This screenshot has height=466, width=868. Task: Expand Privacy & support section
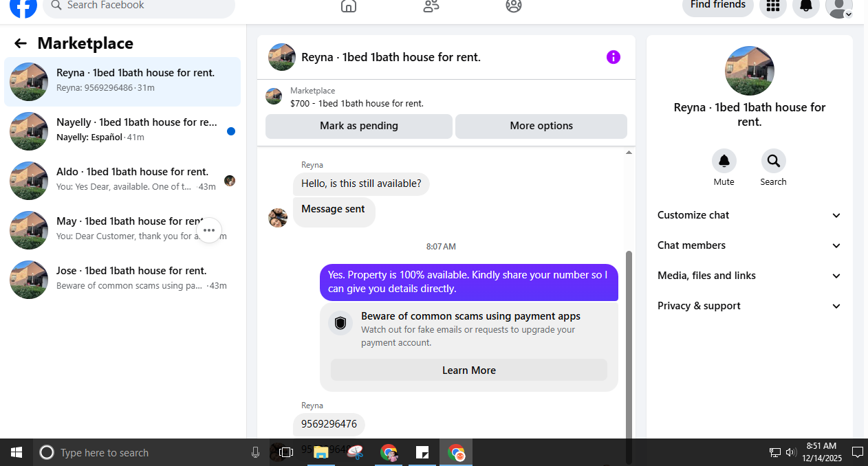tap(750, 306)
